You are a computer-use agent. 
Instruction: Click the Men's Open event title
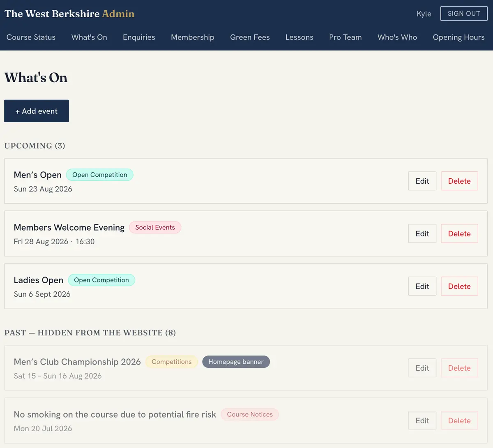(38, 175)
